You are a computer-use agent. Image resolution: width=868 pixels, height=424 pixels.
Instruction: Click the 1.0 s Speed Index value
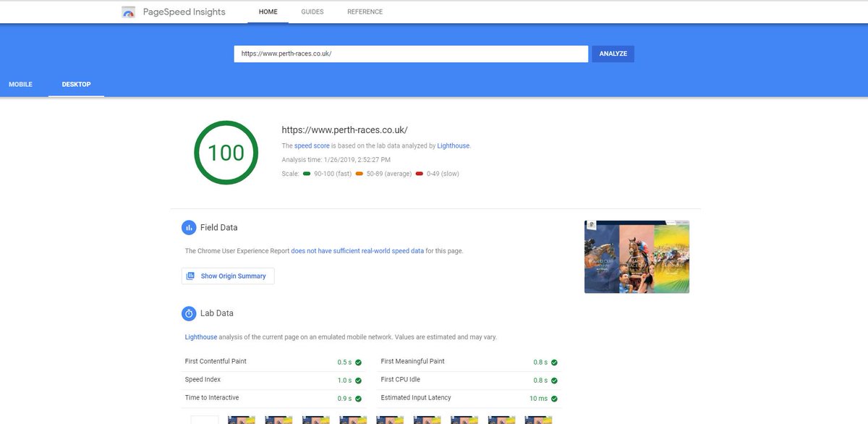click(344, 381)
